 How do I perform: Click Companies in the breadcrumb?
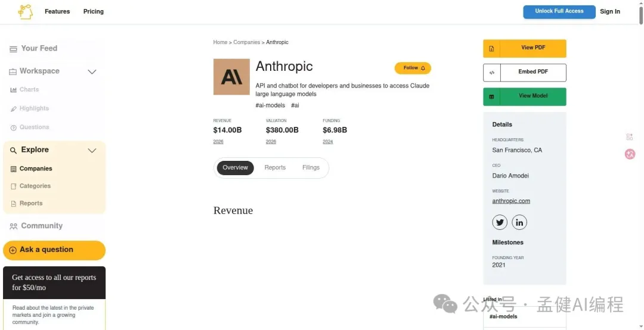click(246, 42)
